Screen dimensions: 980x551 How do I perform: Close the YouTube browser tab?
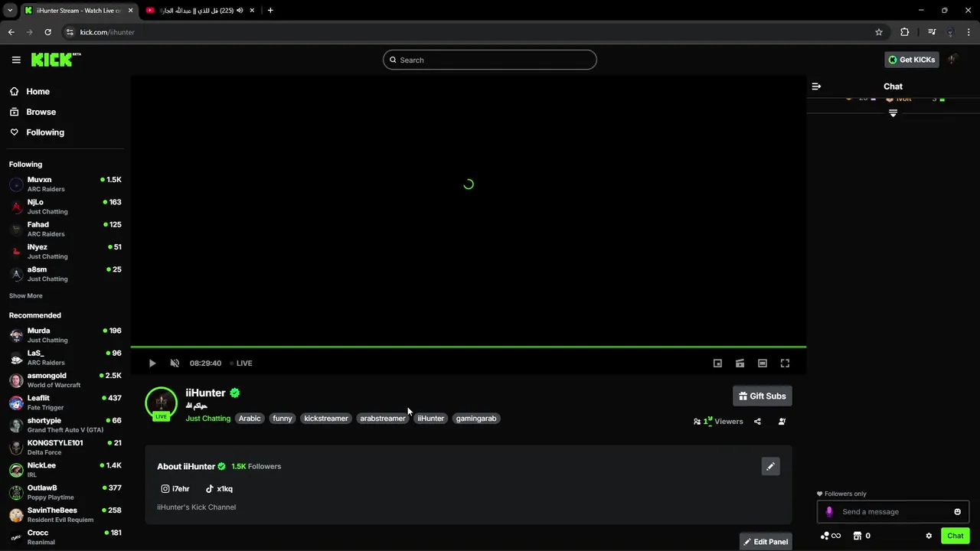(x=252, y=11)
